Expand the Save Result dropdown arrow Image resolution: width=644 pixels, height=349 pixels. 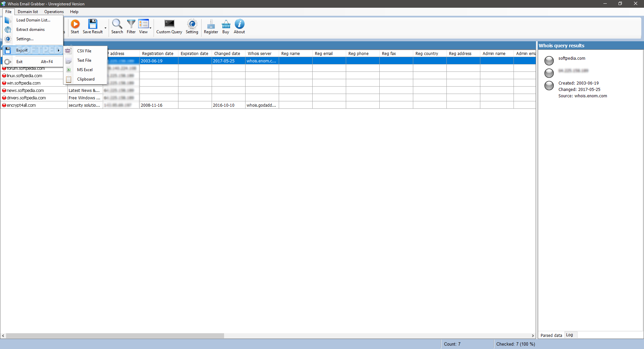click(x=105, y=28)
